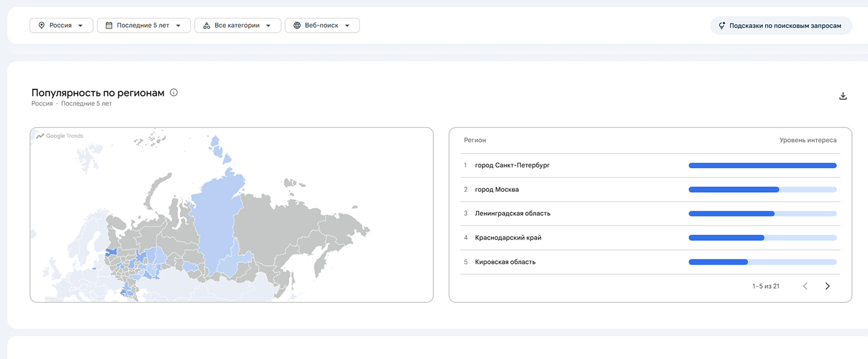The image size is (868, 359).
Task: Click Подсказки по поисковым запросам button
Action: (x=781, y=26)
